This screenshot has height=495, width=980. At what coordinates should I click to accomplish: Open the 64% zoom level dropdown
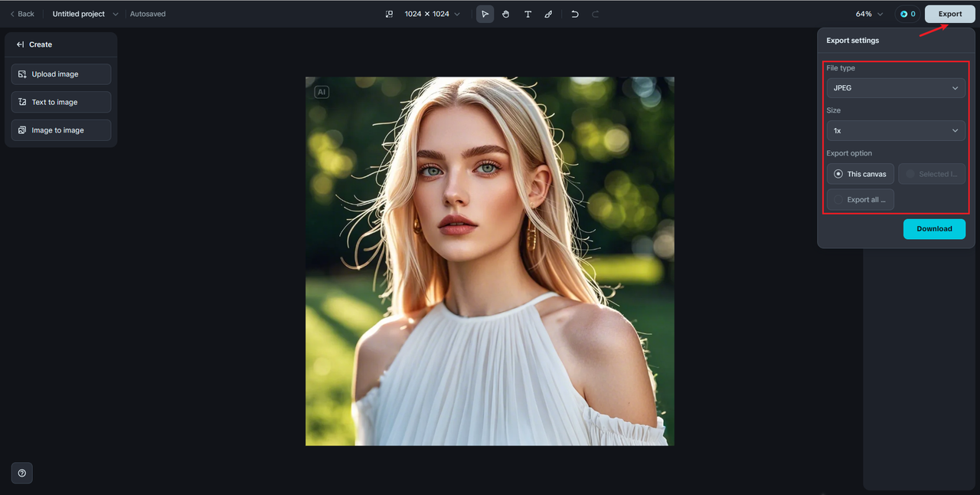[x=869, y=14]
